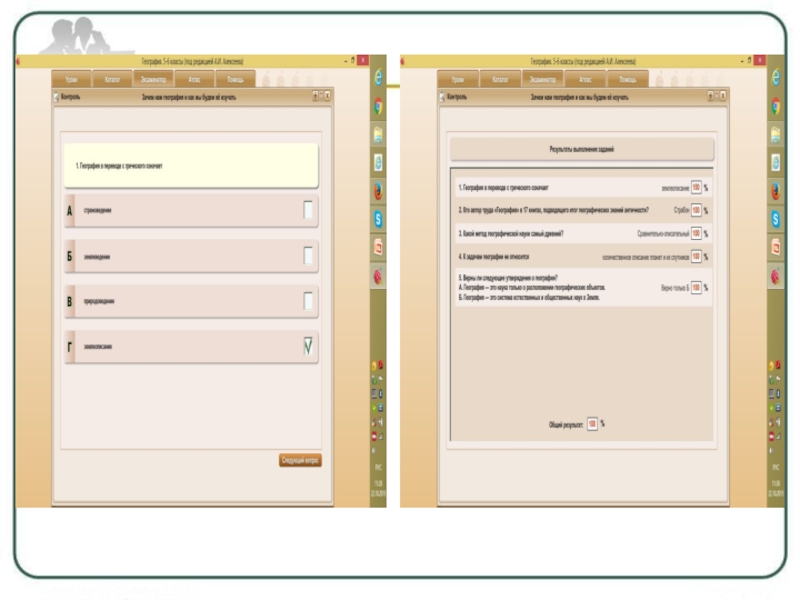Screen dimensions: 800x600
Task: Click the panel title 'Зачем нам география' in results window
Action: click(x=579, y=97)
